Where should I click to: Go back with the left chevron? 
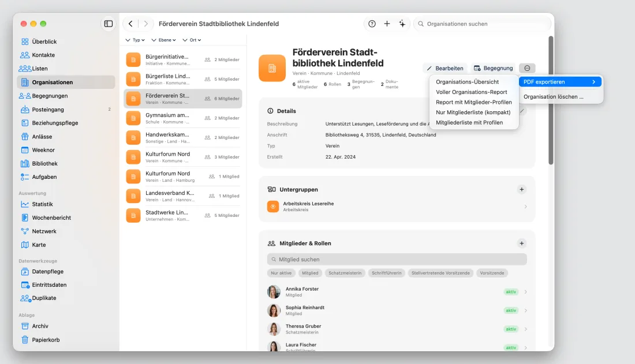tap(130, 24)
